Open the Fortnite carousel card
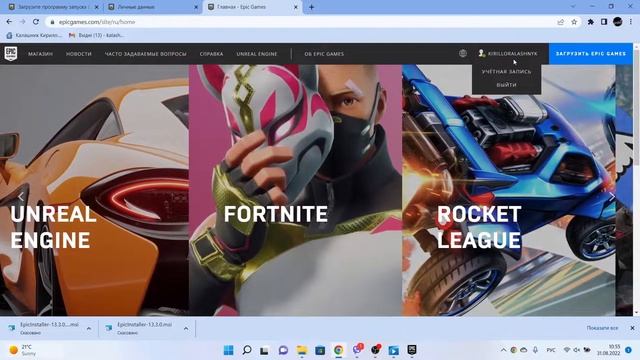Image resolution: width=640 pixels, height=360 pixels. tap(295, 190)
